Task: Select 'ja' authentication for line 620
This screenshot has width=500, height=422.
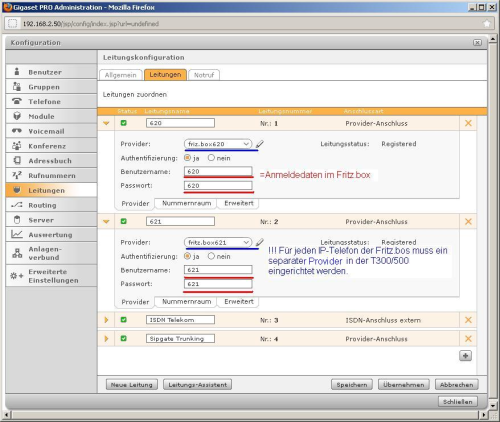Action: 187,158
